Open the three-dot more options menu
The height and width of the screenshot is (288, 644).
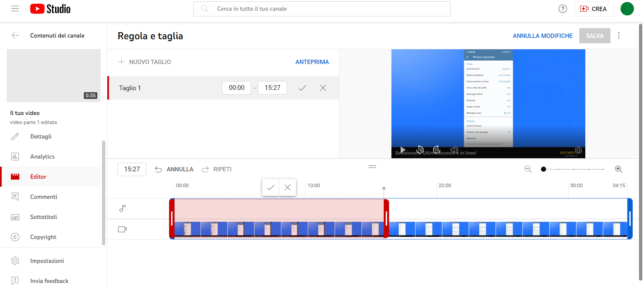[619, 36]
